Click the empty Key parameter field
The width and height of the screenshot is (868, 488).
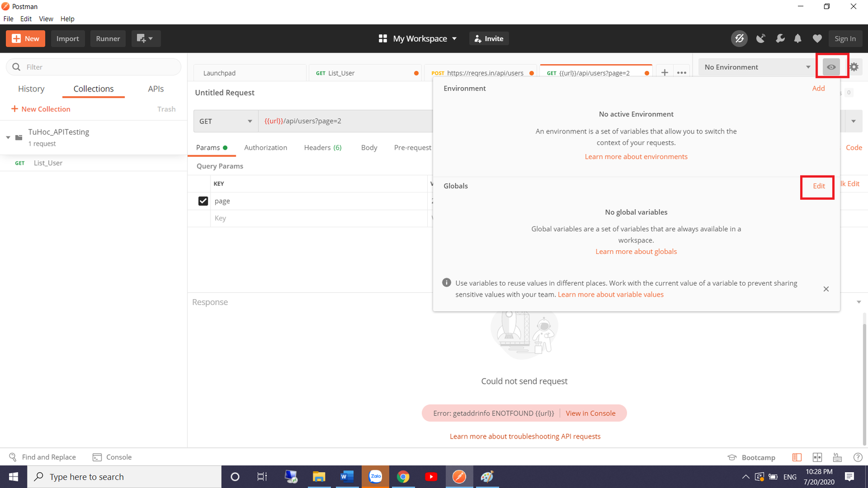click(x=319, y=218)
